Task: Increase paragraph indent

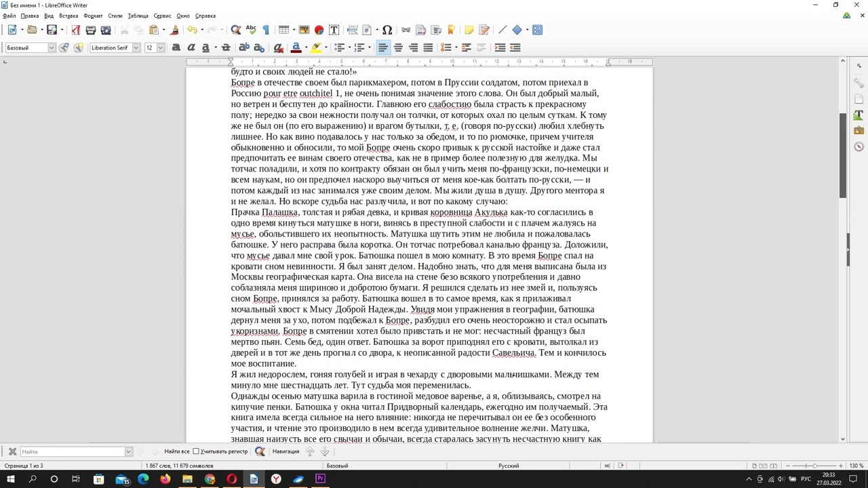Action: 500,47
